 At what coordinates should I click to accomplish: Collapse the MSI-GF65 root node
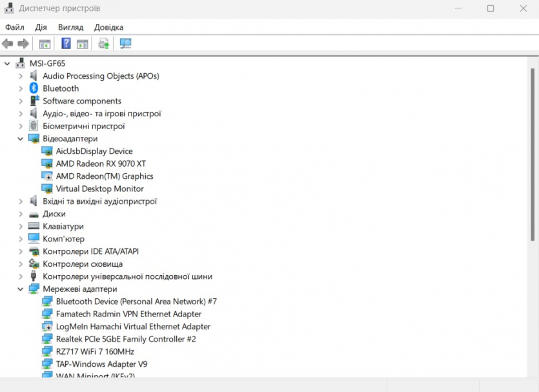7,63
